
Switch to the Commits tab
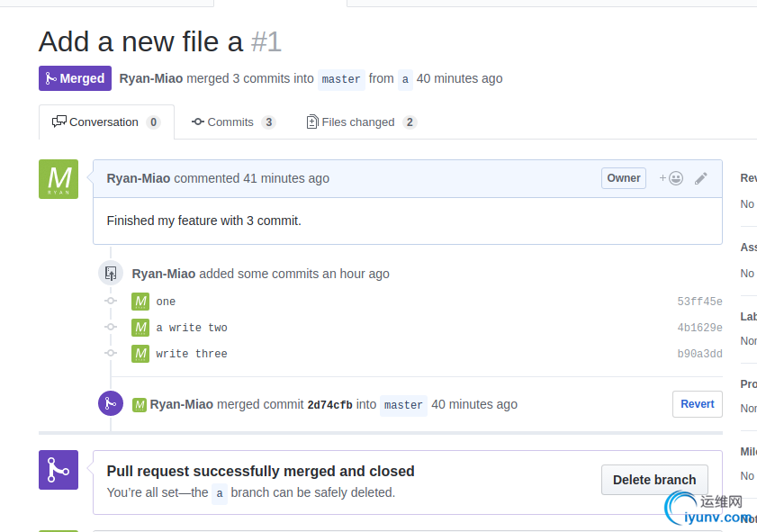coord(232,122)
